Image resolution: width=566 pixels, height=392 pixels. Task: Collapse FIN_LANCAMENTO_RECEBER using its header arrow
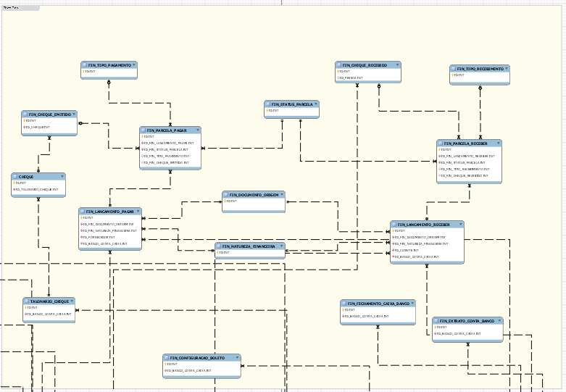[x=461, y=224]
